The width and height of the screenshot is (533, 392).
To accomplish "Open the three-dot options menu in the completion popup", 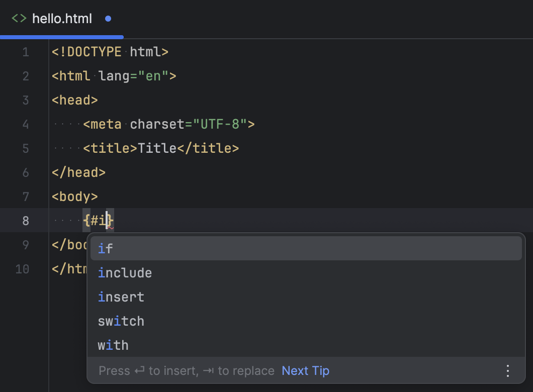I will pyautogui.click(x=507, y=370).
